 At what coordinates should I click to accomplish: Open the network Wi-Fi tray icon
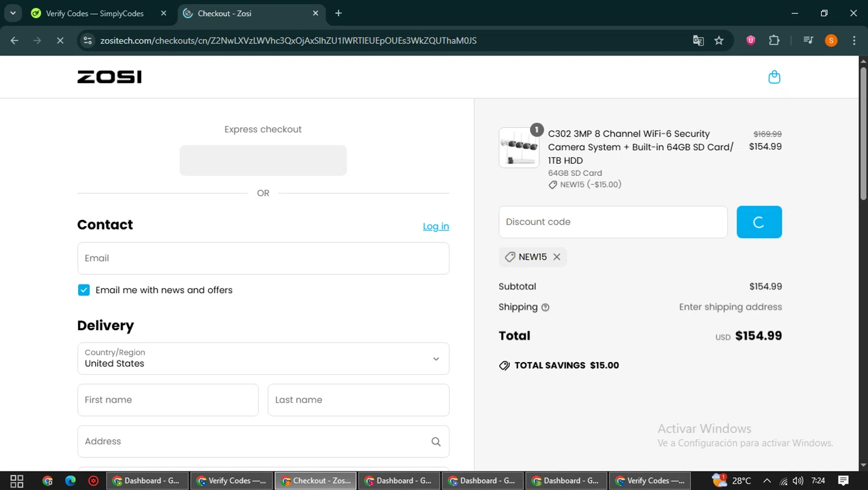(783, 481)
